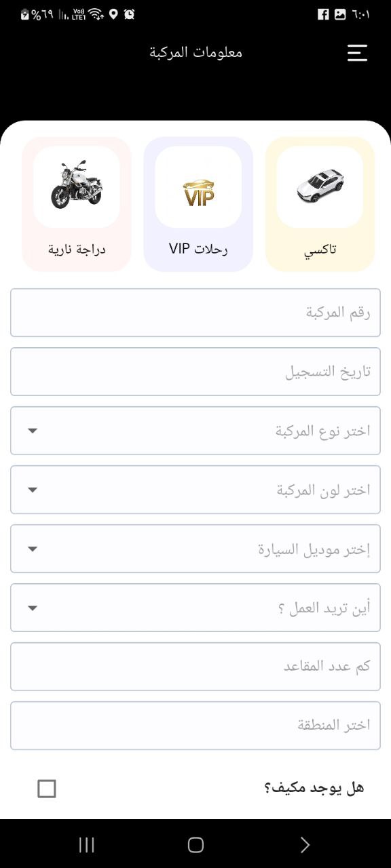Screen dimensions: 391x868
Task: Open the hamburger menu
Action: (x=358, y=52)
